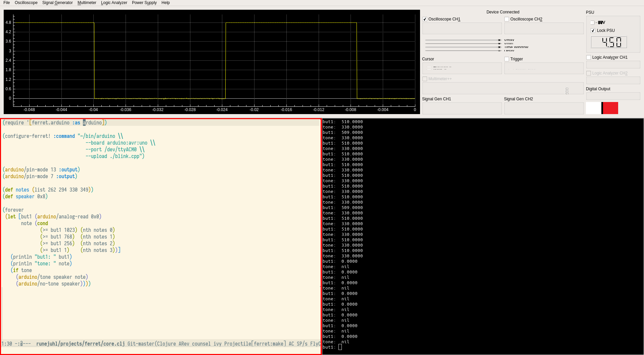Click the 'nth notes 3' expression
644x355 pixels.
(x=98, y=250)
